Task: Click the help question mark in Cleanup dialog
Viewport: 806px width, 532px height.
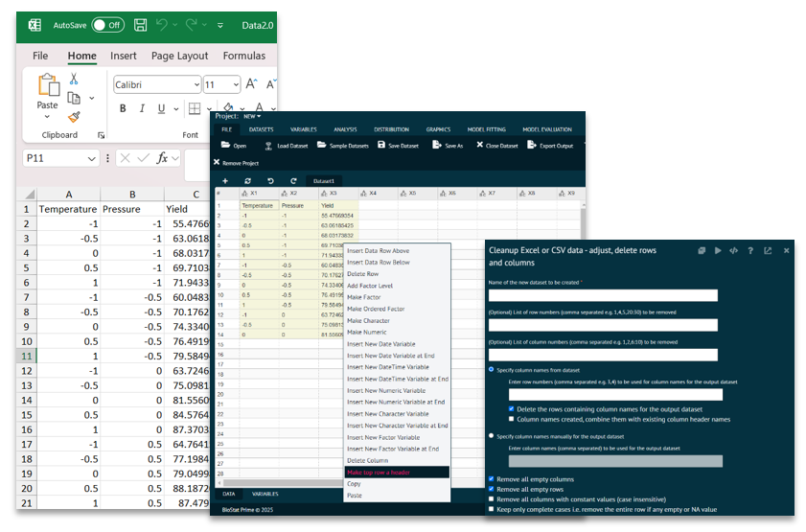Action: 750,250
